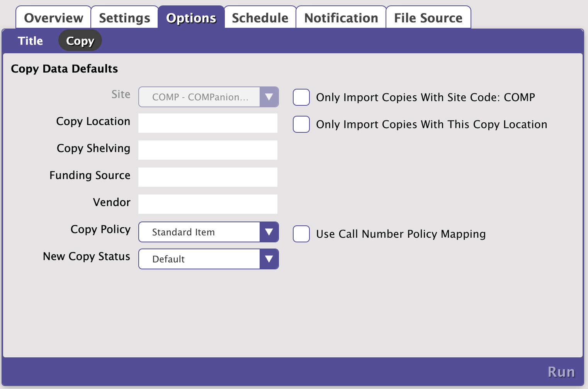This screenshot has width=588, height=389.
Task: Select the Vendor input box
Action: [208, 204]
